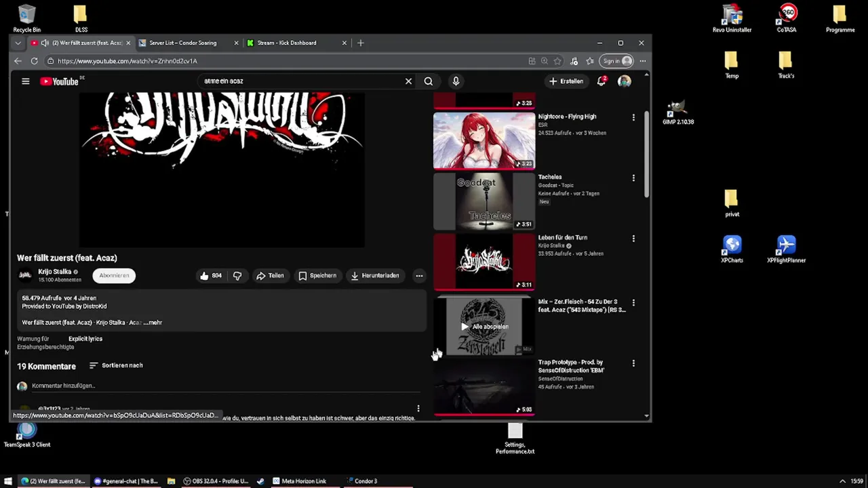868x488 pixels.
Task: Close the Kick Dashboard tab
Action: [344, 43]
